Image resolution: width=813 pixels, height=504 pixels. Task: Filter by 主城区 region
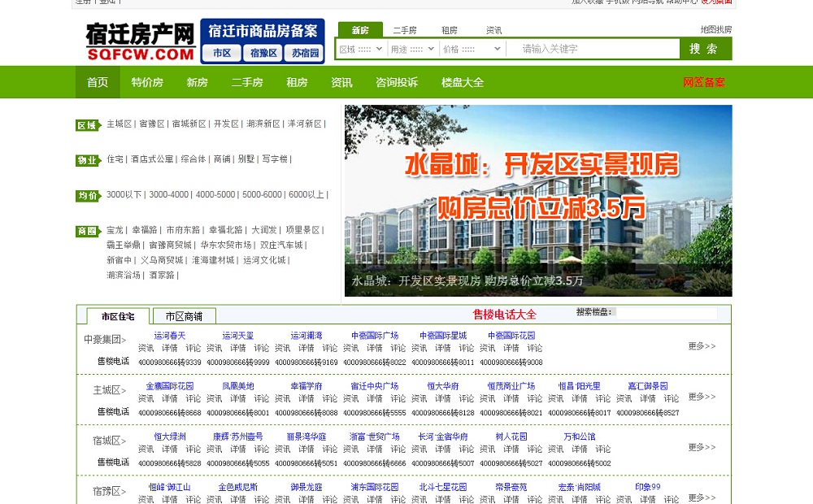[120, 124]
